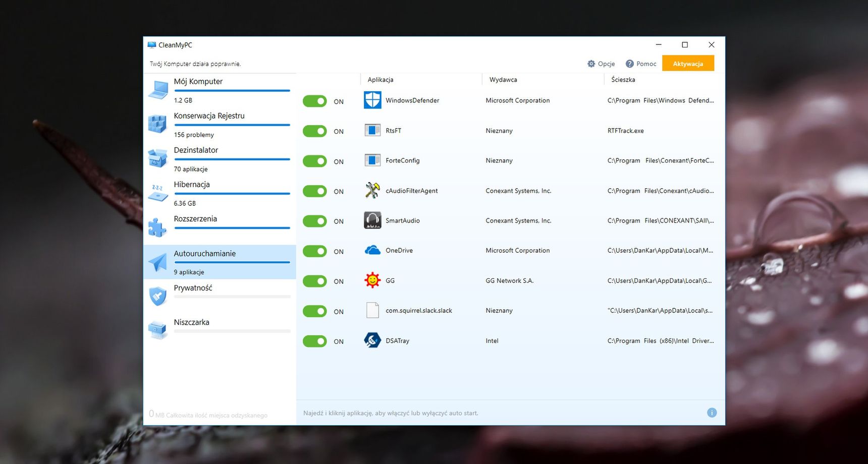The width and height of the screenshot is (868, 464).
Task: Click the SmartAudio headphones icon
Action: pyautogui.click(x=372, y=220)
